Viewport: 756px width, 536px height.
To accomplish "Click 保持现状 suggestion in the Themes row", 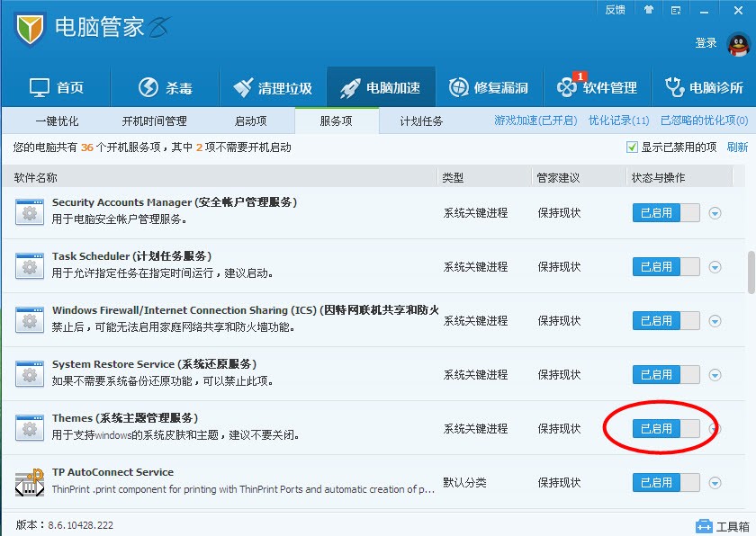I will [559, 429].
